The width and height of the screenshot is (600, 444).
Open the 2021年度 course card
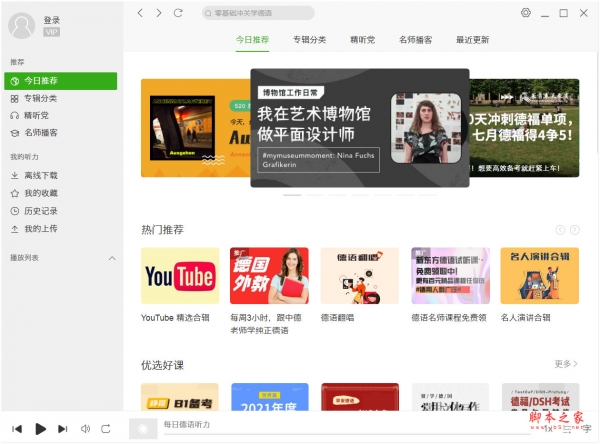pos(270,397)
